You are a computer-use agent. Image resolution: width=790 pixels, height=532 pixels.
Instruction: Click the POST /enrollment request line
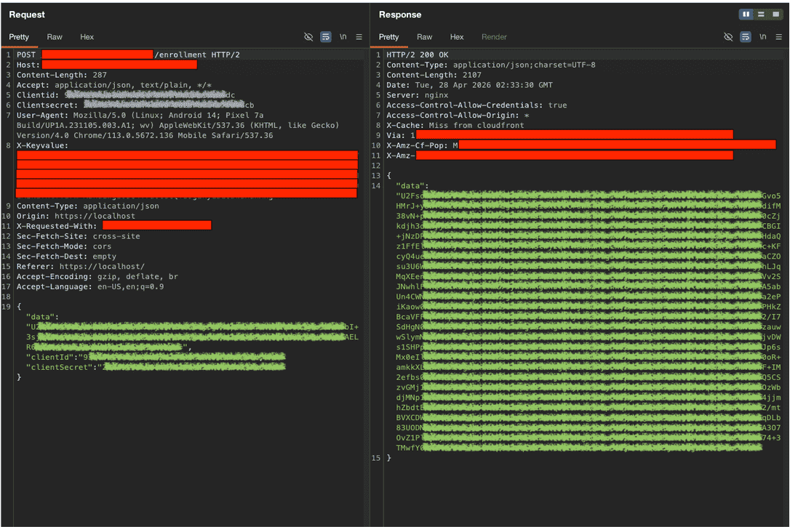[128, 55]
